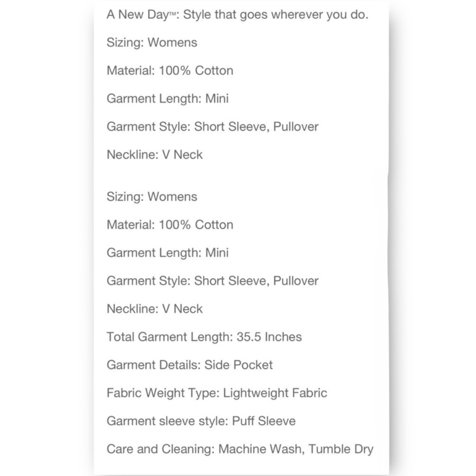This screenshot has height=476, width=476.
Task: Click the A New Day tagline text
Action: pyautogui.click(x=238, y=15)
